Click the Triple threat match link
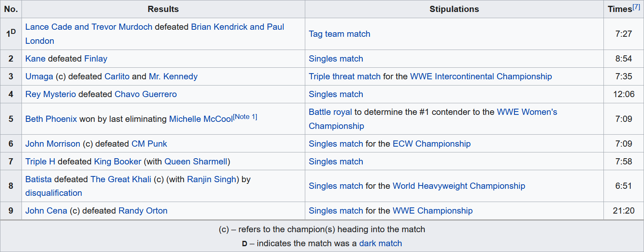The width and height of the screenshot is (644, 252). pyautogui.click(x=344, y=76)
